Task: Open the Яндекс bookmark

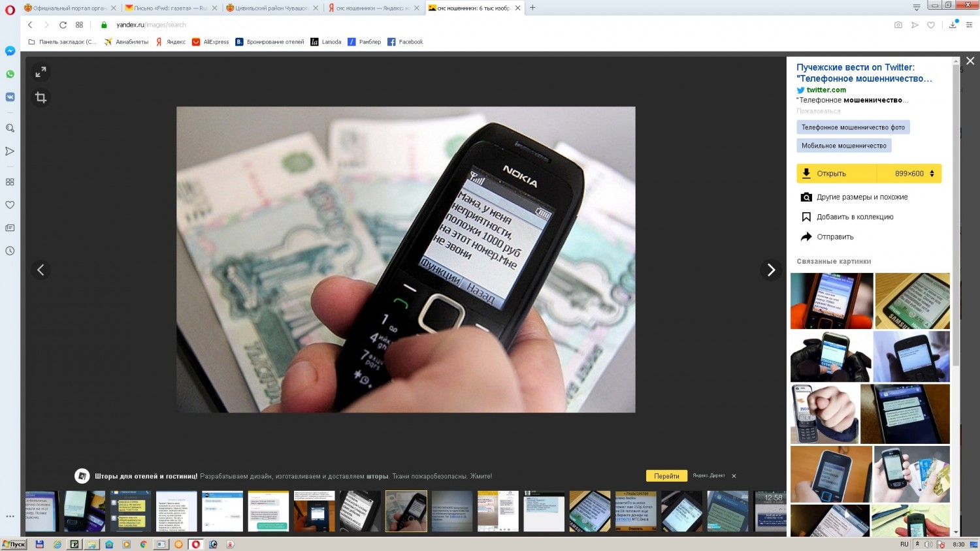Action: (x=171, y=42)
